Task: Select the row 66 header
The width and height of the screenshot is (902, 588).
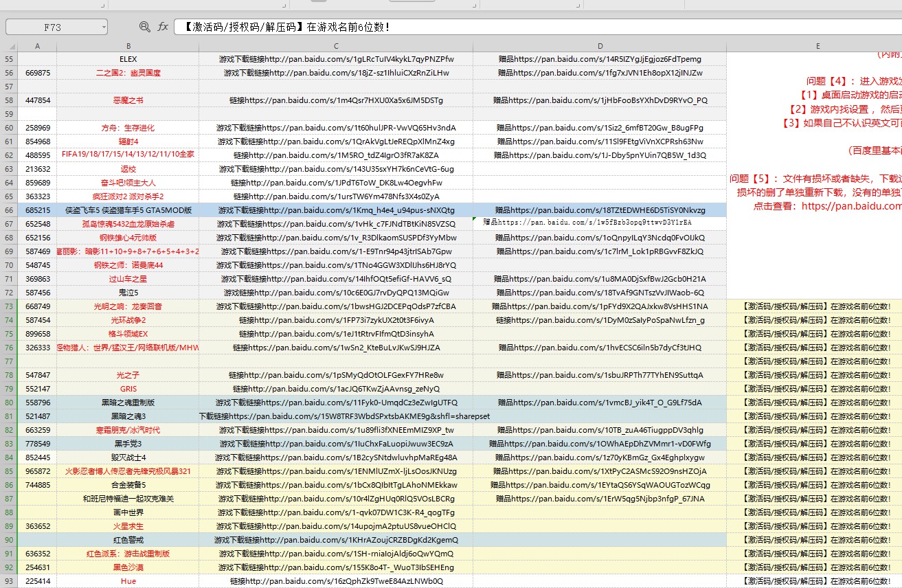Action: click(8, 210)
